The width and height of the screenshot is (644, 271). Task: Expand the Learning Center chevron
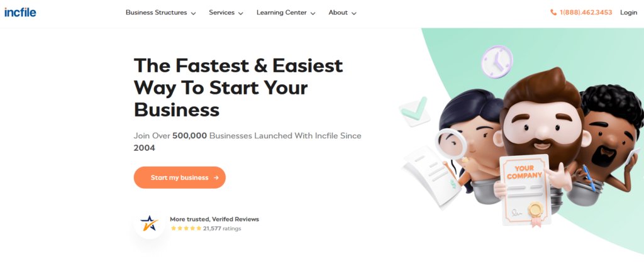(313, 13)
